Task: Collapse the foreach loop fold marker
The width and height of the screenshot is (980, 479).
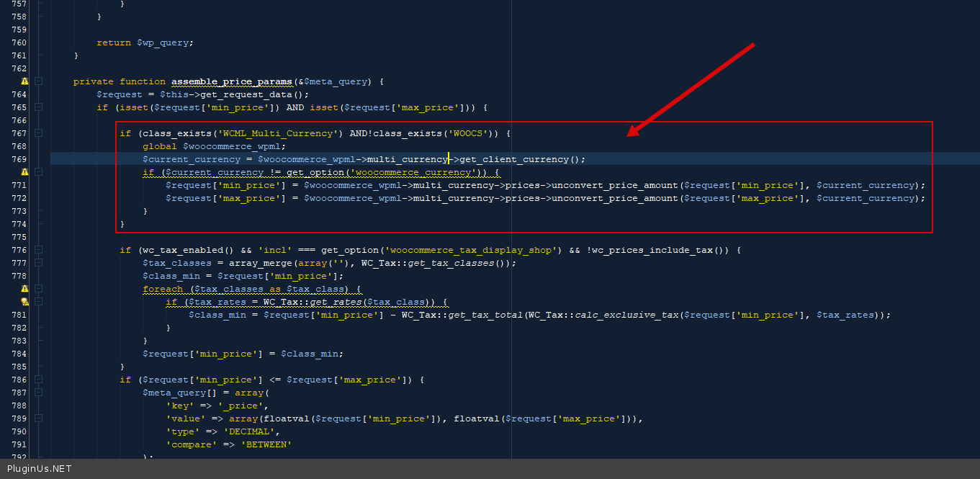Action: [x=39, y=289]
